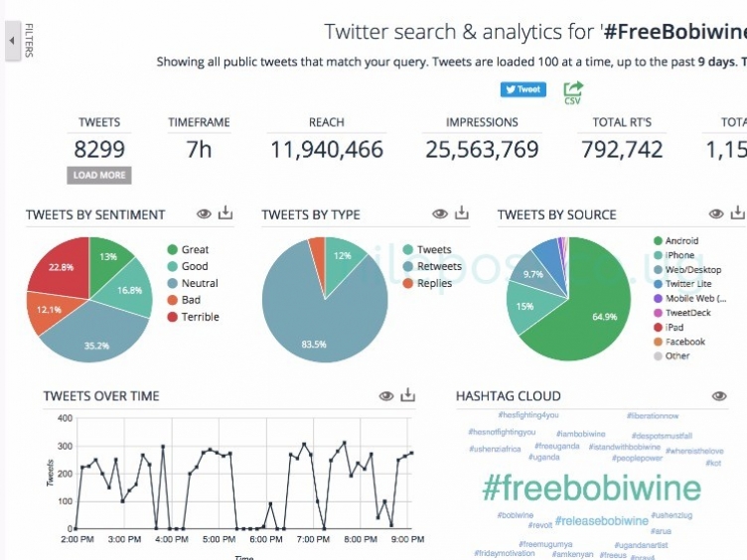Download the Tweets Over Time chart
This screenshot has width=747, height=560.
pyautogui.click(x=407, y=395)
